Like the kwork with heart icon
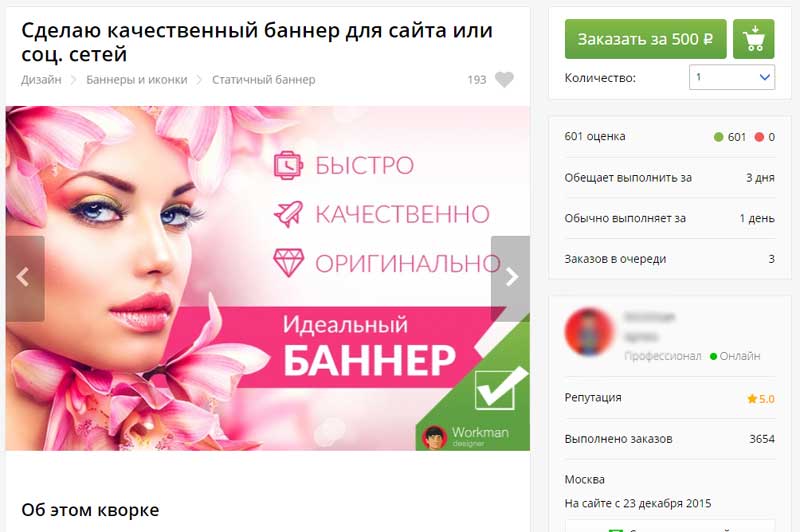Viewport: 800px width, 532px height. (504, 80)
